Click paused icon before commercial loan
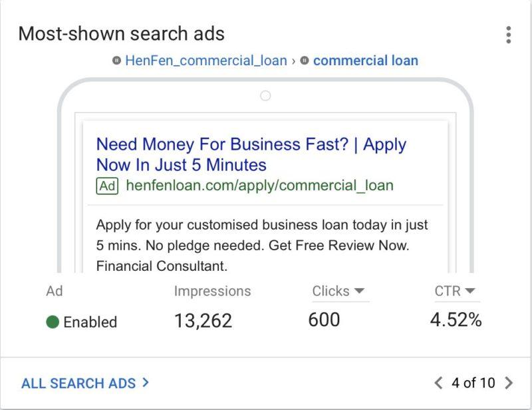 305,61
